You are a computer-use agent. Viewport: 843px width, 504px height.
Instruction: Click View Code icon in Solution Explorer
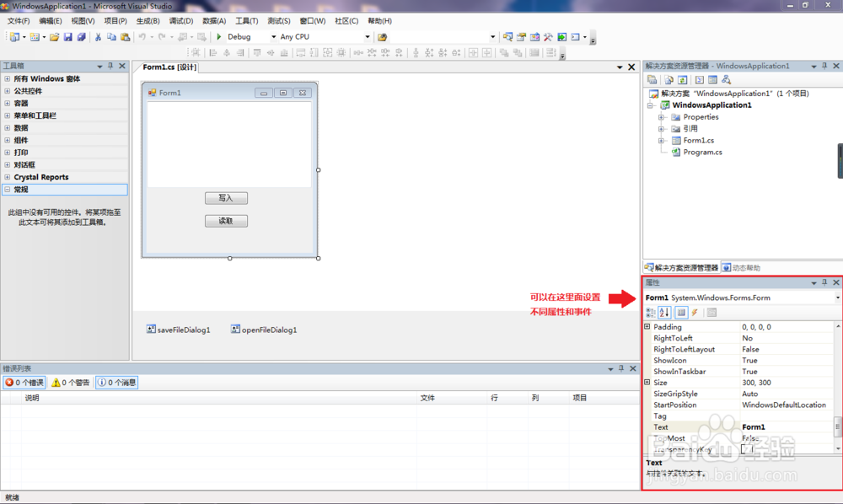[699, 79]
